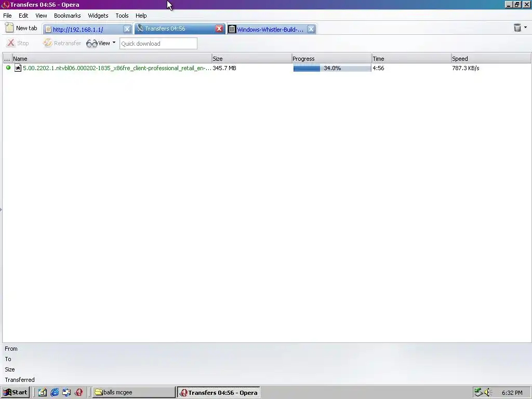532x399 pixels.
Task: Click the 4:56 remaining time value
Action: point(378,68)
